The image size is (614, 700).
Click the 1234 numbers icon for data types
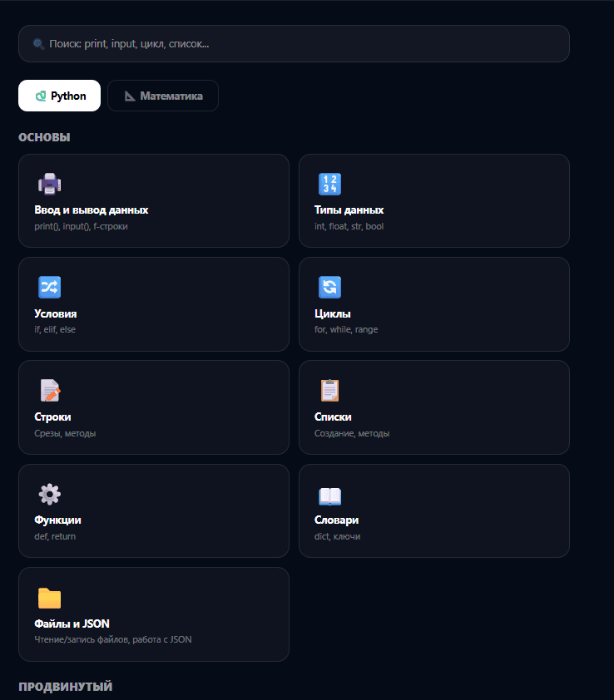point(329,184)
